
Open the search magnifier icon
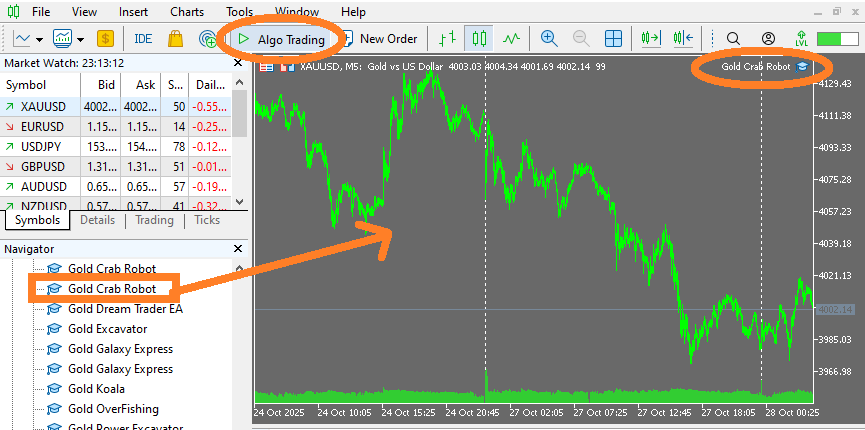click(733, 39)
